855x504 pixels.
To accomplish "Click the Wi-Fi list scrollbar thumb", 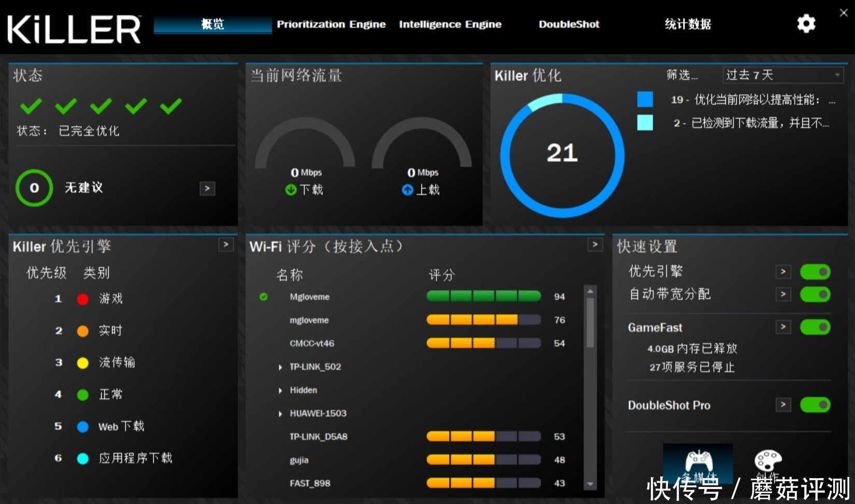I will (590, 322).
